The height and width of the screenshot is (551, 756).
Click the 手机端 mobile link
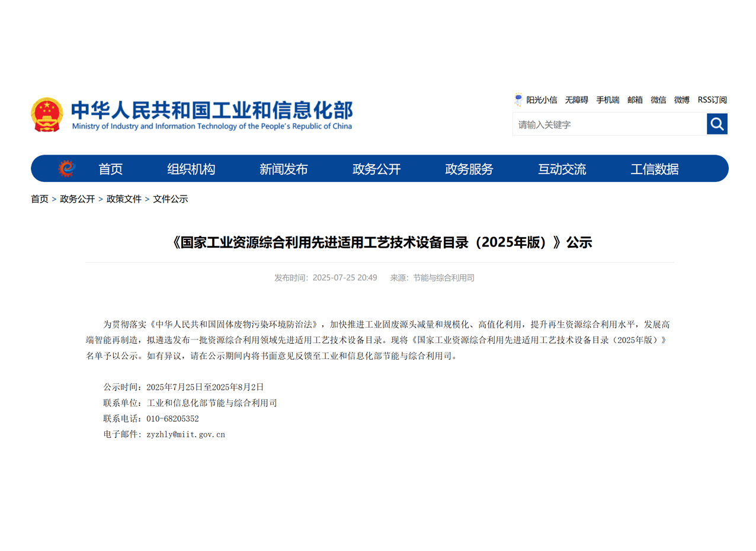tap(608, 100)
